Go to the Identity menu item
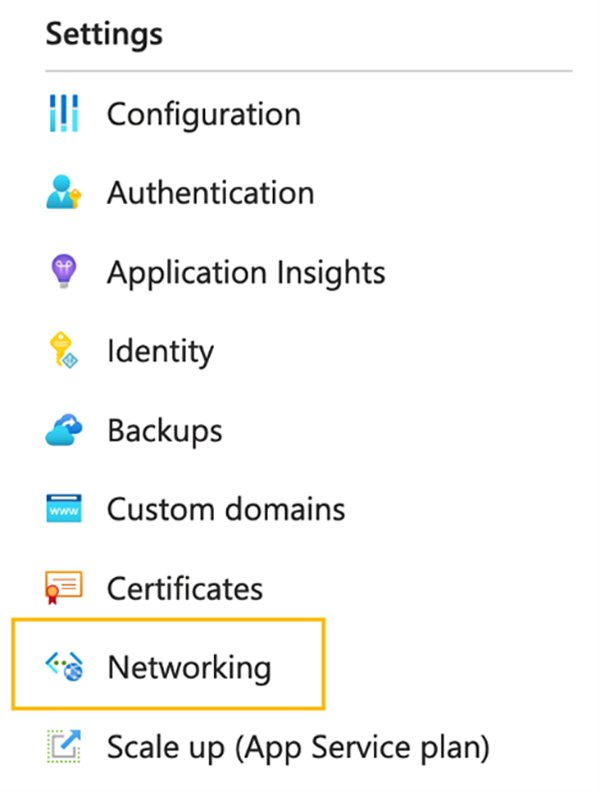The height and width of the screenshot is (792, 600). tap(160, 352)
